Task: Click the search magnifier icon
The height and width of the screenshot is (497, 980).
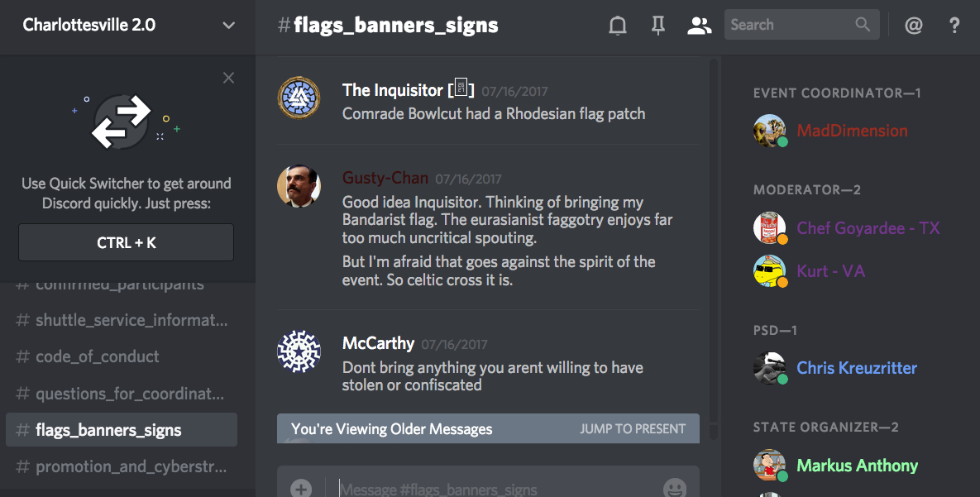Action: pyautogui.click(x=863, y=25)
